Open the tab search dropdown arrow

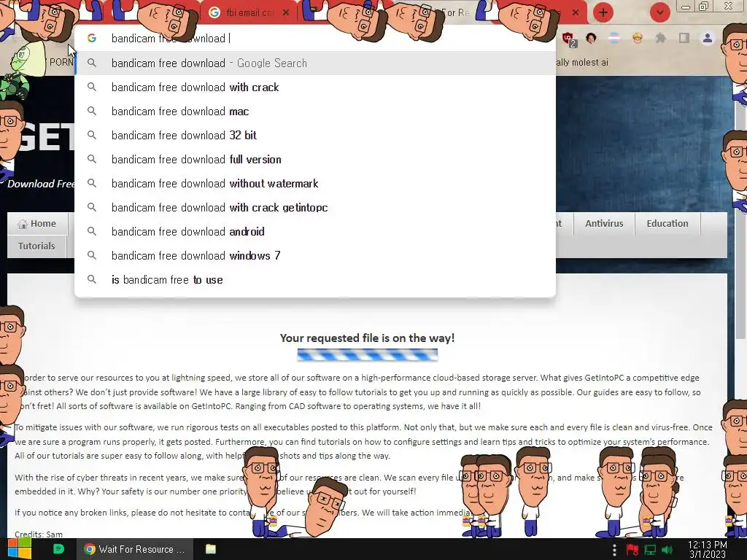(x=659, y=12)
